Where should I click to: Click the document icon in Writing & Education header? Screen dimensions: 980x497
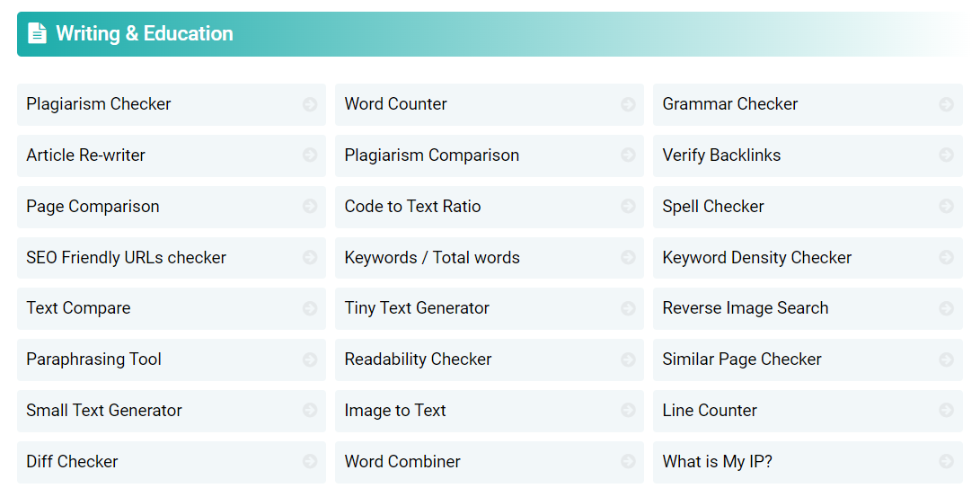coord(37,33)
